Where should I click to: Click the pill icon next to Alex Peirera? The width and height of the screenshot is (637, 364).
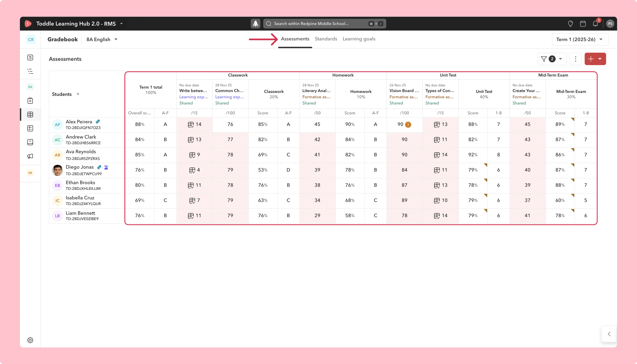pyautogui.click(x=98, y=121)
